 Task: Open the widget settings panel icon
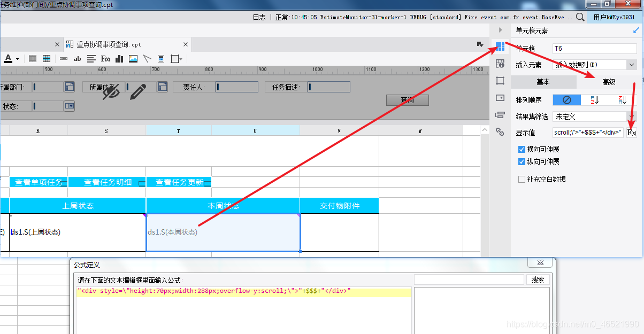500,98
